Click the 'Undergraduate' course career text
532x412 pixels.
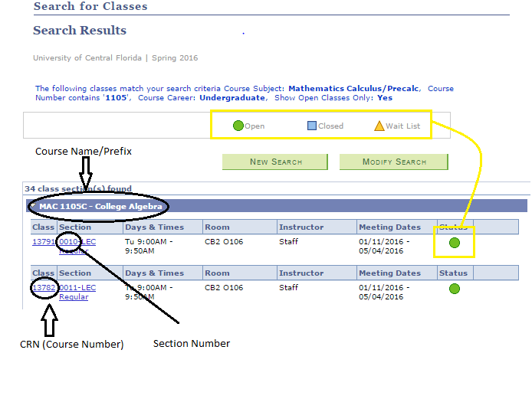coord(232,98)
